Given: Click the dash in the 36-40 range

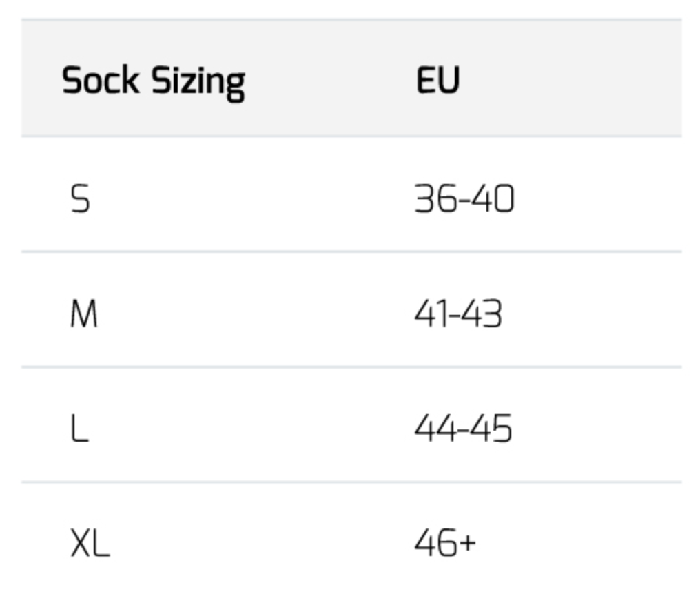Looking at the screenshot, I should (x=463, y=201).
